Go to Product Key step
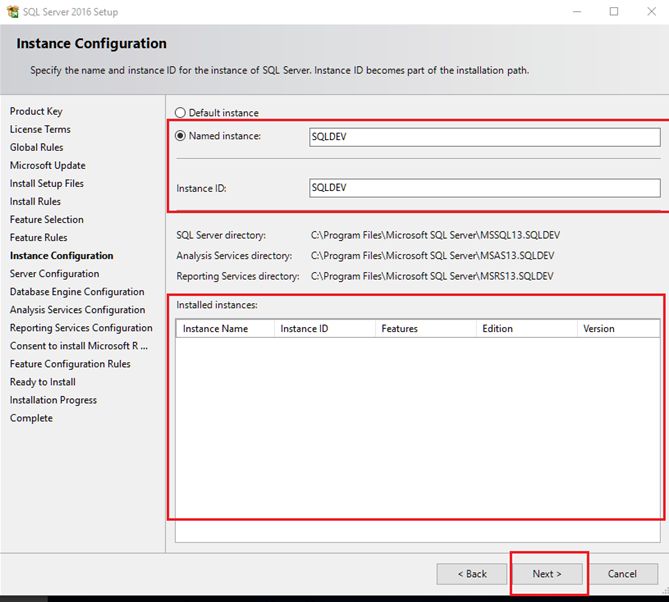669x602 pixels. tap(36, 111)
